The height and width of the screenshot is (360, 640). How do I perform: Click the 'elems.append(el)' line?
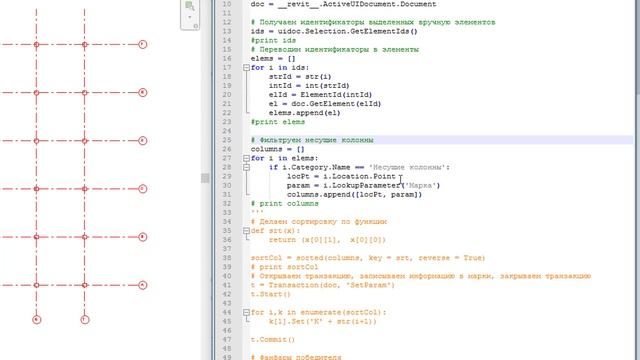click(x=304, y=113)
